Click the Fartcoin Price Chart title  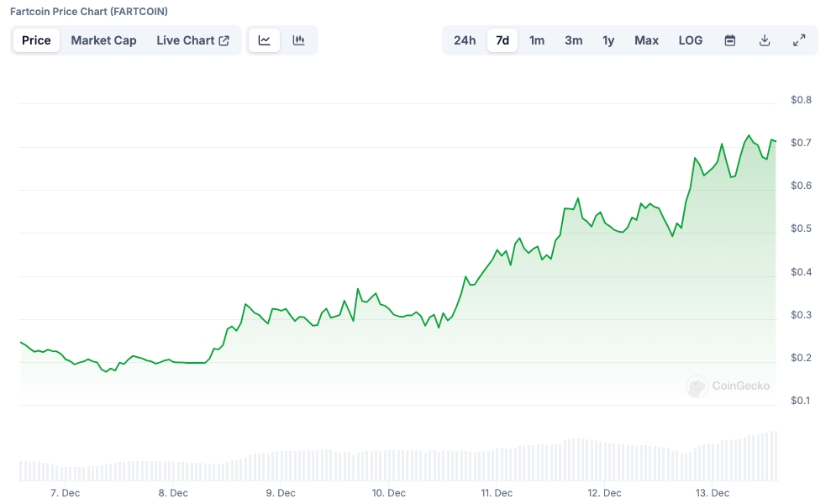point(89,11)
